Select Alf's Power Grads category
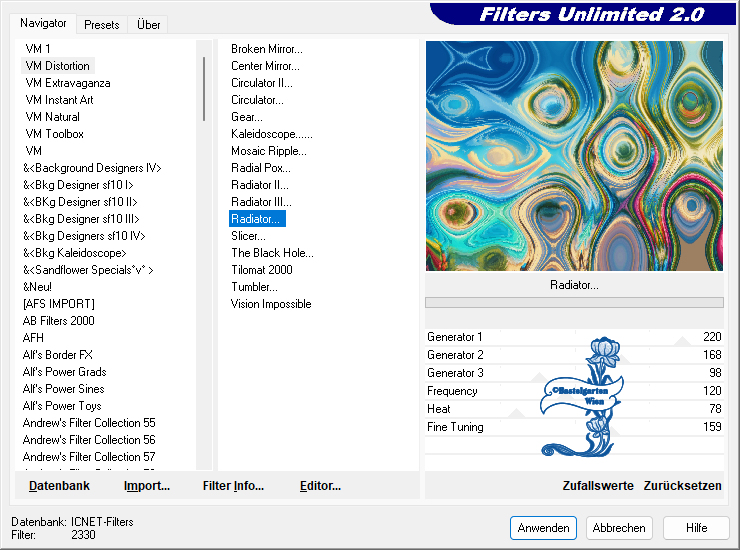Viewport: 740px width, 550px height. (x=65, y=372)
